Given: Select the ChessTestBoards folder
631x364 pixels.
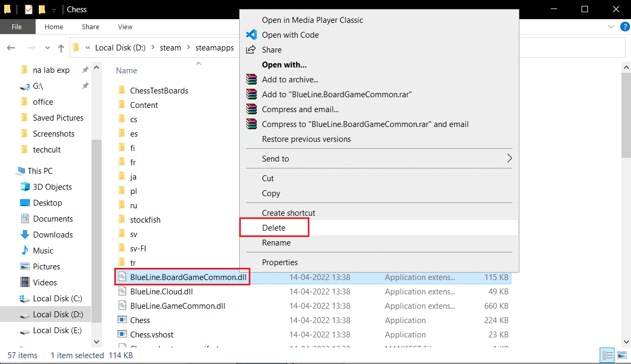Looking at the screenshot, I should coord(159,90).
